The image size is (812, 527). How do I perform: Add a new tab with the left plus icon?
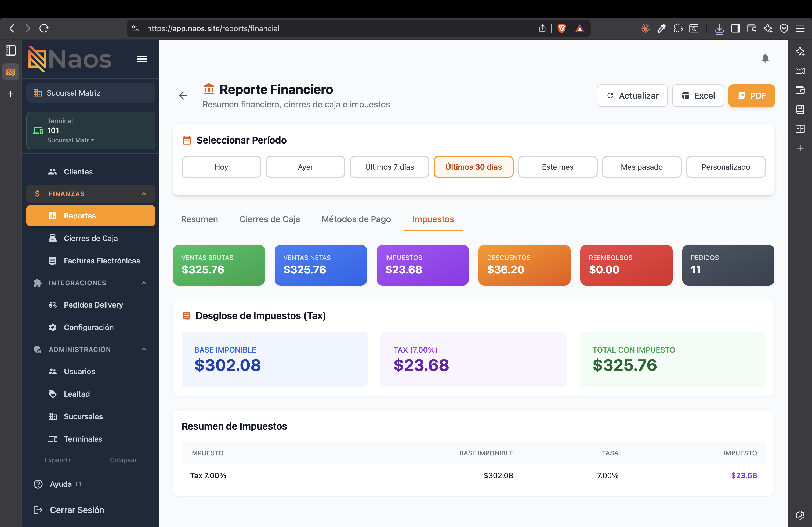(x=11, y=94)
